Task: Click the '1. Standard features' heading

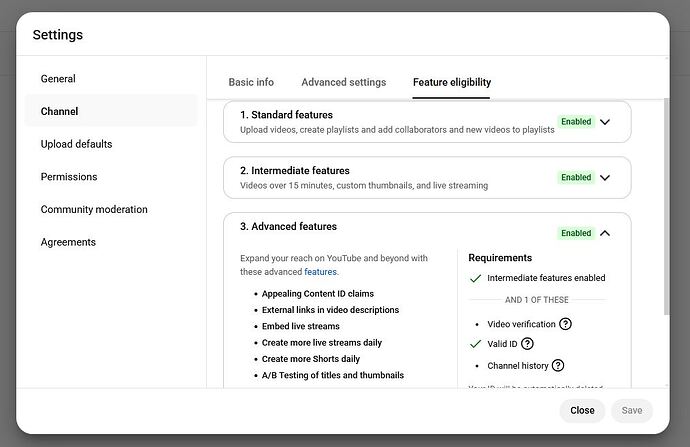Action: [x=286, y=115]
